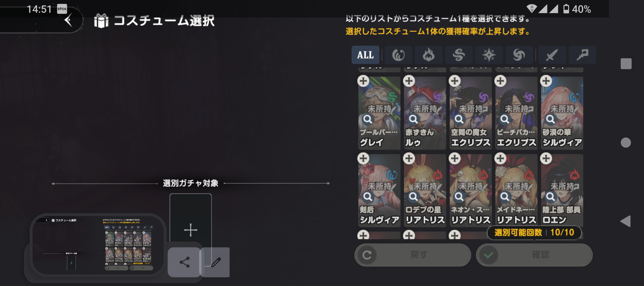The width and height of the screenshot is (644, 286).
Task: Add 赤ずきん ルゥ costume with plus
Action: tap(409, 81)
